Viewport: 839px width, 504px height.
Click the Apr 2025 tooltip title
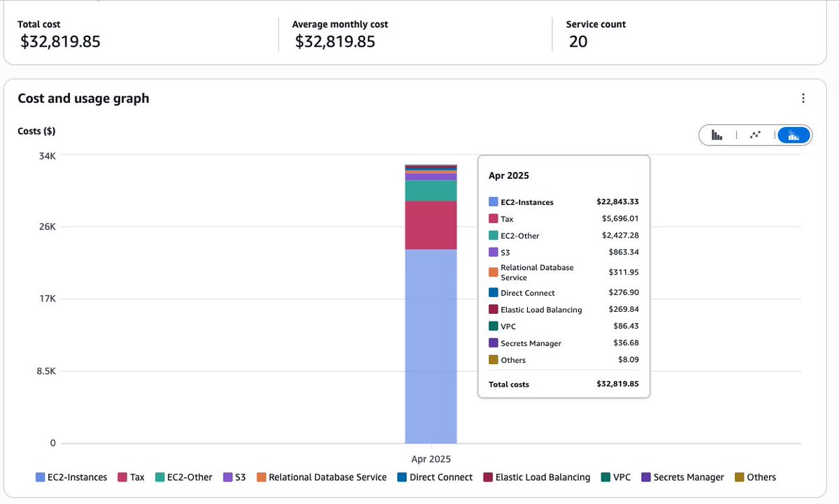(508, 175)
